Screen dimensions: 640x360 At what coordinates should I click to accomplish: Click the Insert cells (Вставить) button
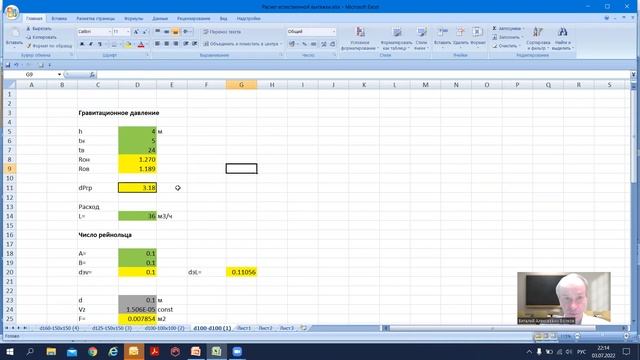[442, 37]
